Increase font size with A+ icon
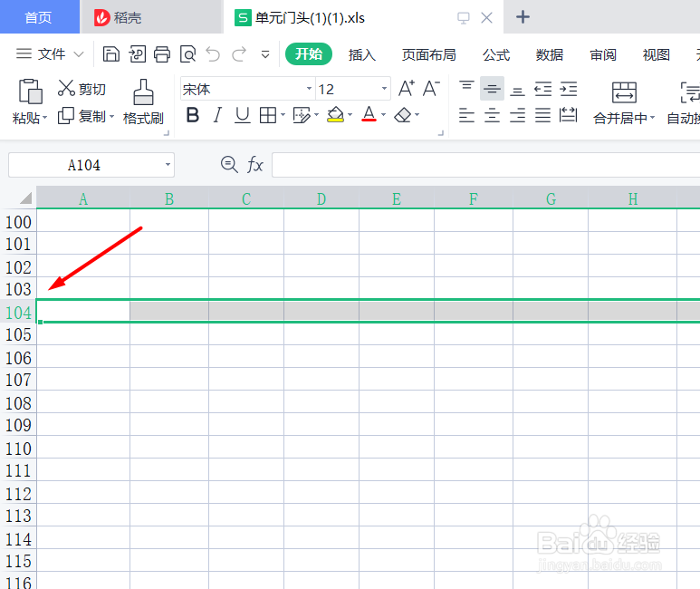Viewport: 700px width, 589px height. tap(407, 89)
